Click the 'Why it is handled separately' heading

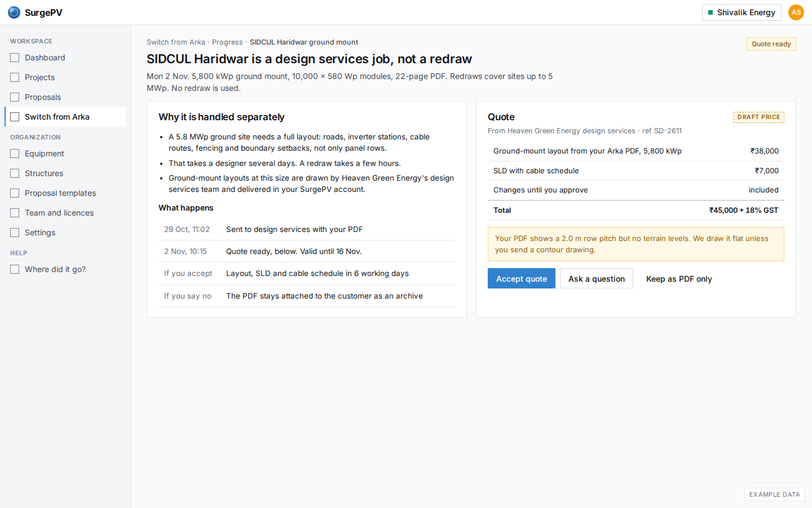tap(222, 117)
